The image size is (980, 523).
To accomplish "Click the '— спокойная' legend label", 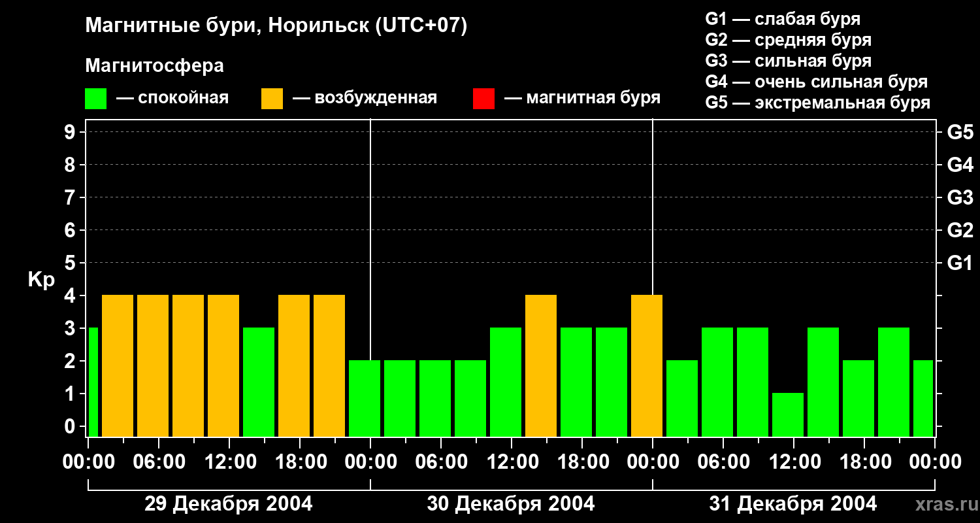I will pos(172,98).
